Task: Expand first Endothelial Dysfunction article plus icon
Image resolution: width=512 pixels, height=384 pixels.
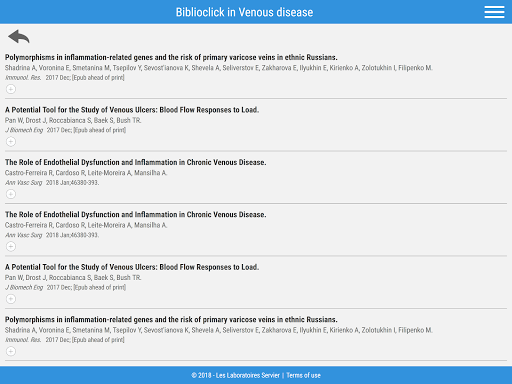Action: (x=11, y=194)
